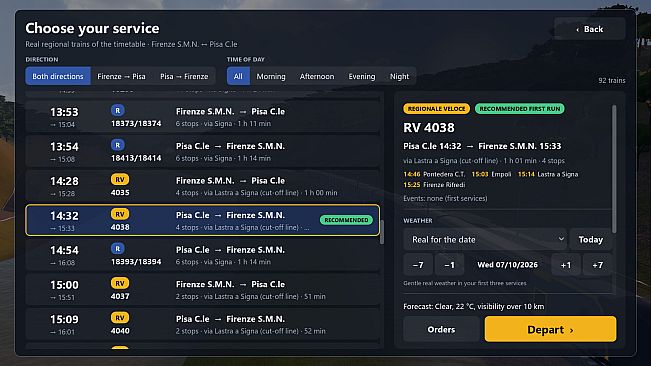Open the weather mode dropdown
This screenshot has height=366, width=651.
point(485,239)
